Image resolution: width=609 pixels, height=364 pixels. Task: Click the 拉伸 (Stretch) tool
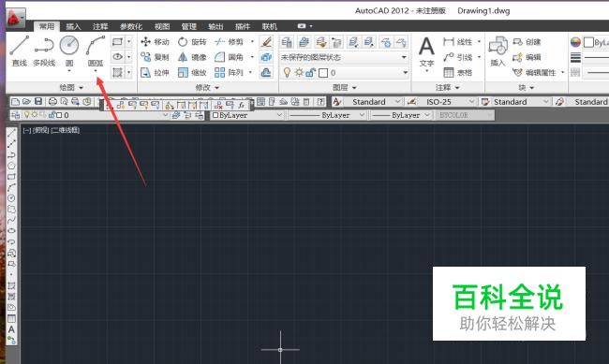[x=155, y=73]
